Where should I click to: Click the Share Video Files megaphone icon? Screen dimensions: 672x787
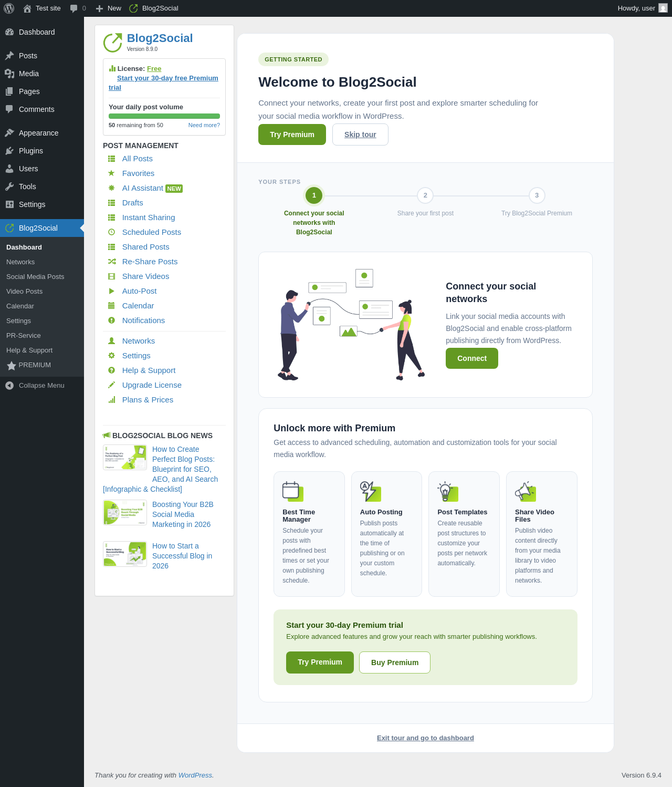pyautogui.click(x=525, y=491)
